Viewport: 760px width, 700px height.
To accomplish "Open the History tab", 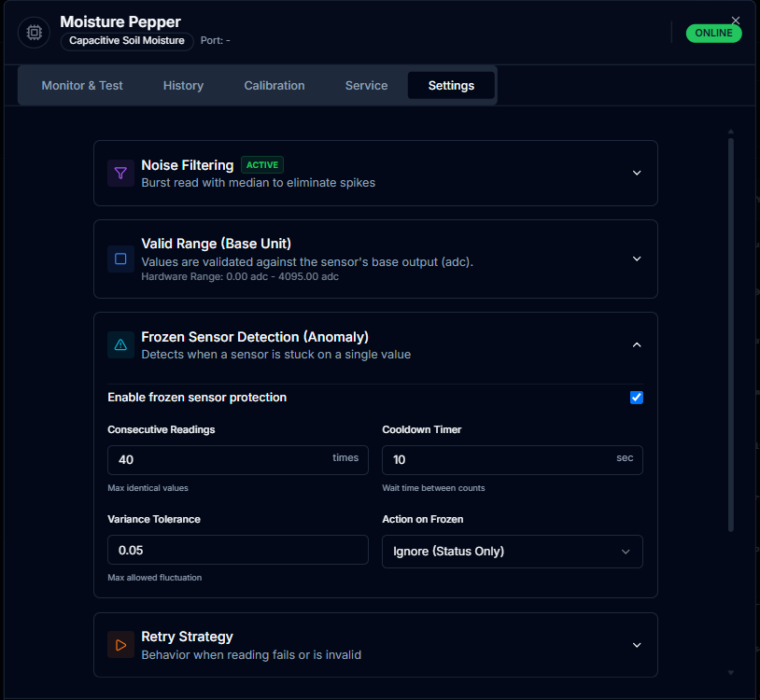I will tap(183, 85).
